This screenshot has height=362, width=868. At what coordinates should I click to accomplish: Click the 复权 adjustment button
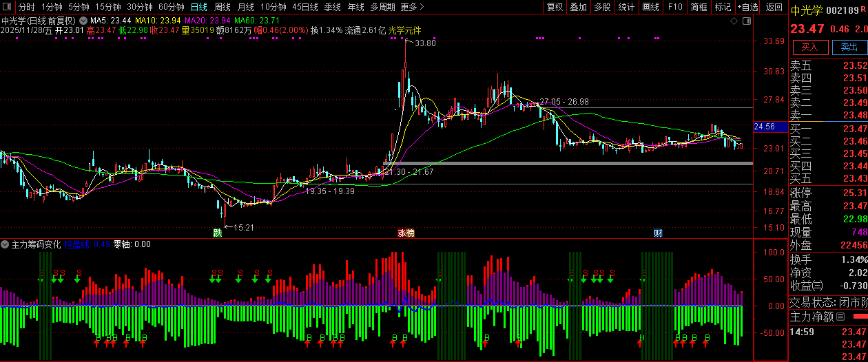tap(555, 7)
